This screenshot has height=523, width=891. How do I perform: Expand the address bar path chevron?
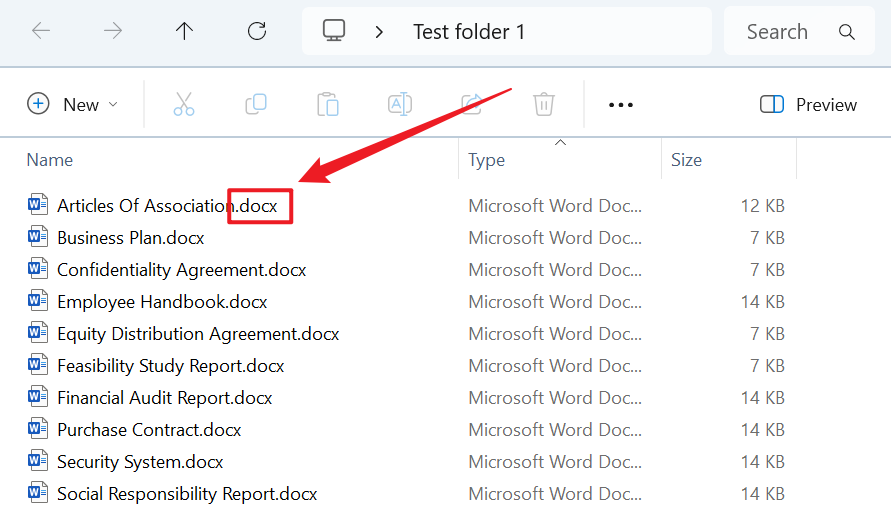(x=379, y=32)
